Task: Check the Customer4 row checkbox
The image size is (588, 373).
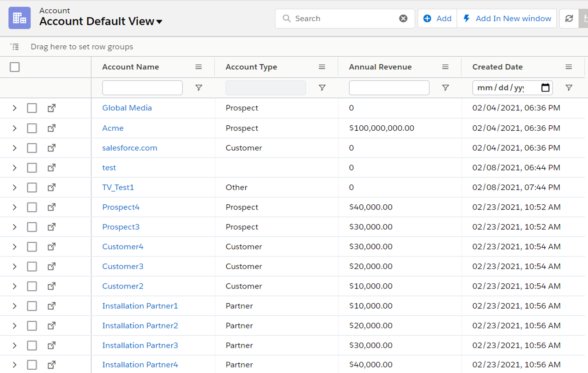Action: (32, 247)
